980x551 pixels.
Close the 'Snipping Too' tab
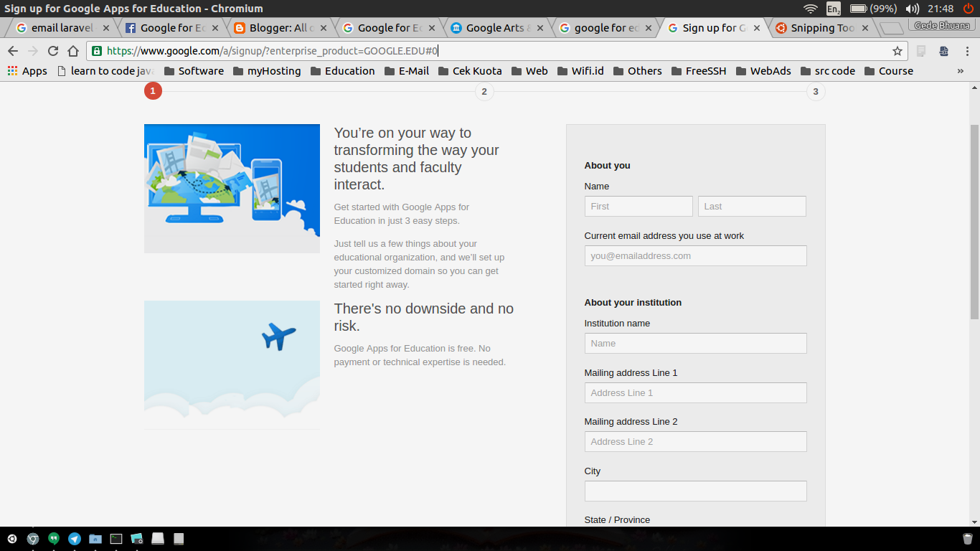(865, 28)
